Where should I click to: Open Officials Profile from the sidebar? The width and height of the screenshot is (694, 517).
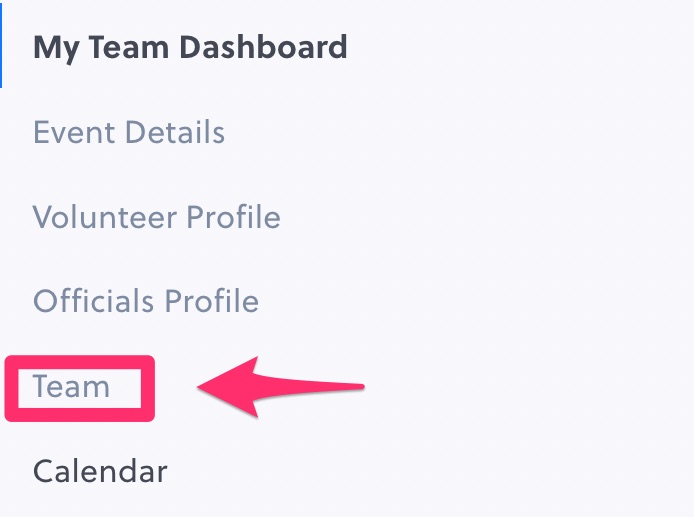146,301
